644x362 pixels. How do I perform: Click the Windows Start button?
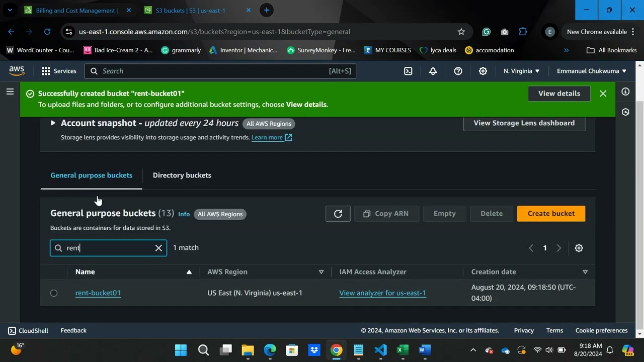pyautogui.click(x=181, y=350)
